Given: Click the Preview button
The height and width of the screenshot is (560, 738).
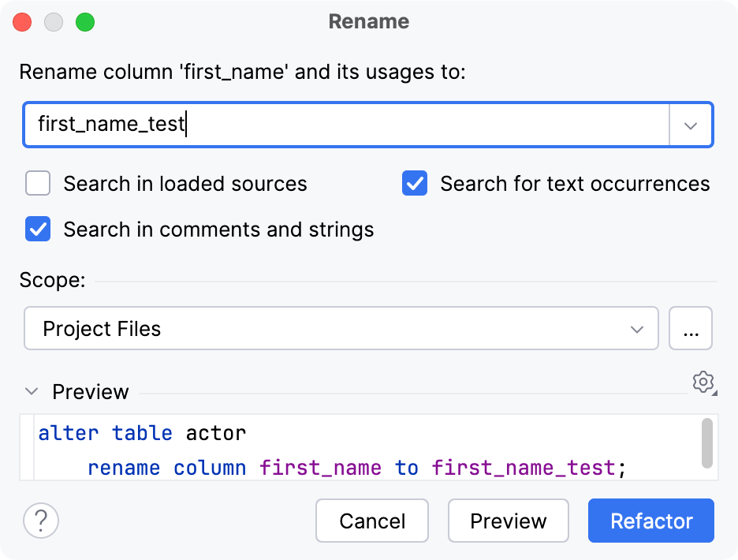Looking at the screenshot, I should 508,521.
